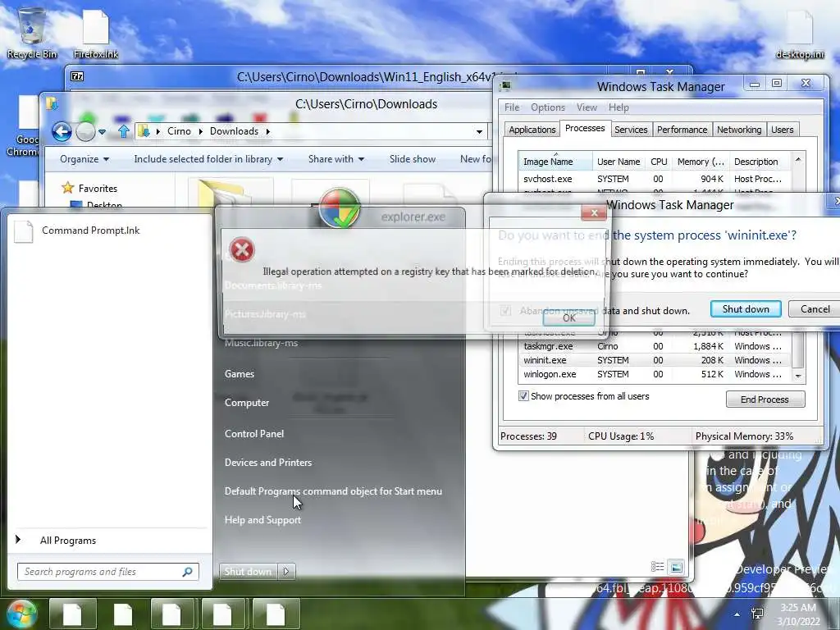Viewport: 840px width, 630px height.
Task: Expand the address bar history dropdown
Action: [479, 132]
